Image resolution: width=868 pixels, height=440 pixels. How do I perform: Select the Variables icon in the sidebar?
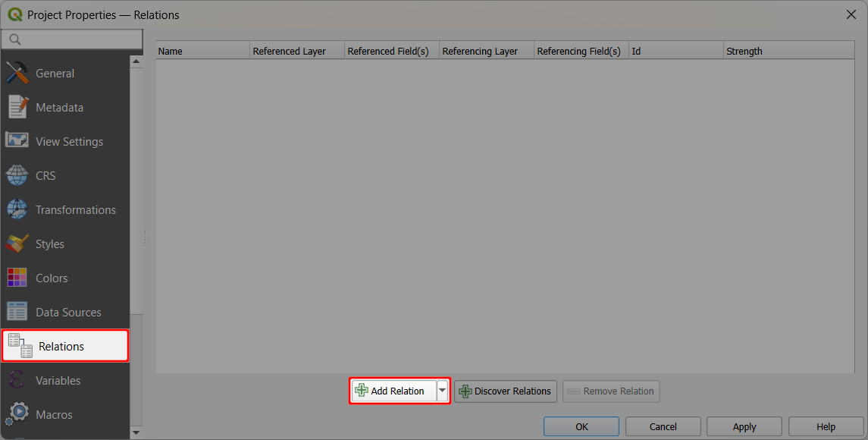[18, 380]
